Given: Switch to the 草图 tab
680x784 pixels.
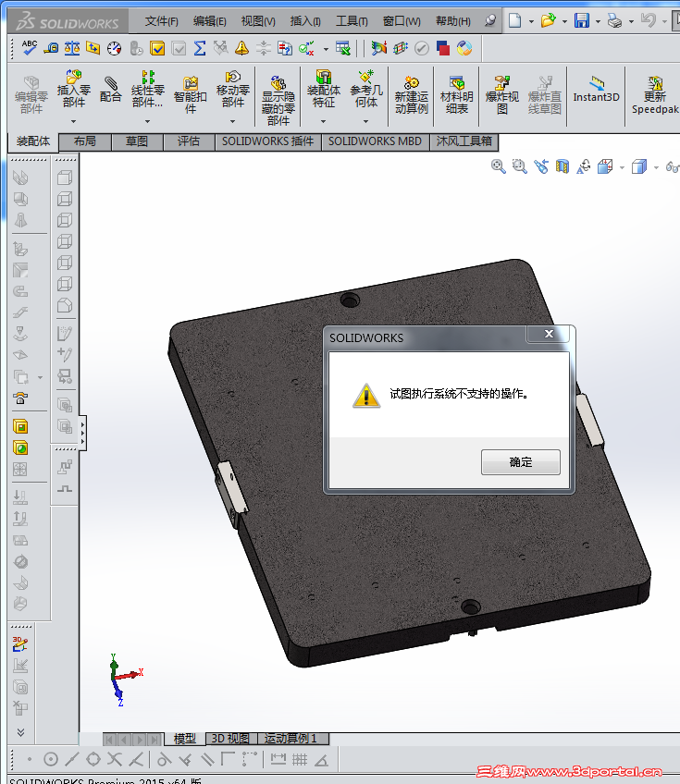Looking at the screenshot, I should click(x=137, y=141).
